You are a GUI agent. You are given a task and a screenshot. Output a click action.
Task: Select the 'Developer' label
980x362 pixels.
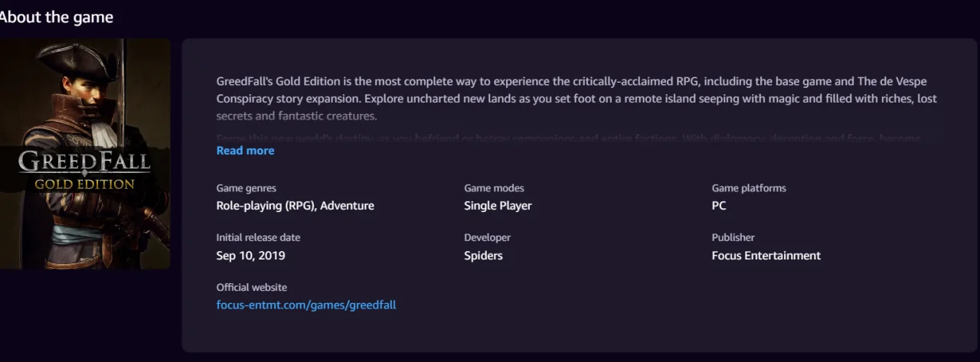tap(487, 238)
